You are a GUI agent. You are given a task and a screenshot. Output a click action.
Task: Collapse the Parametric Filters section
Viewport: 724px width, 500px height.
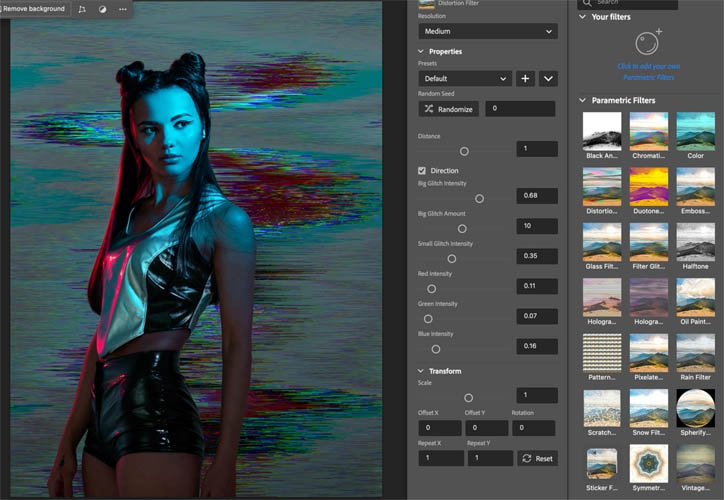click(x=583, y=100)
